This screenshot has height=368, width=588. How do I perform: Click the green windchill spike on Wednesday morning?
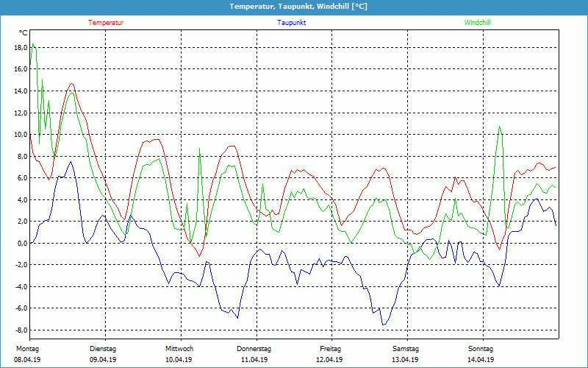199,149
